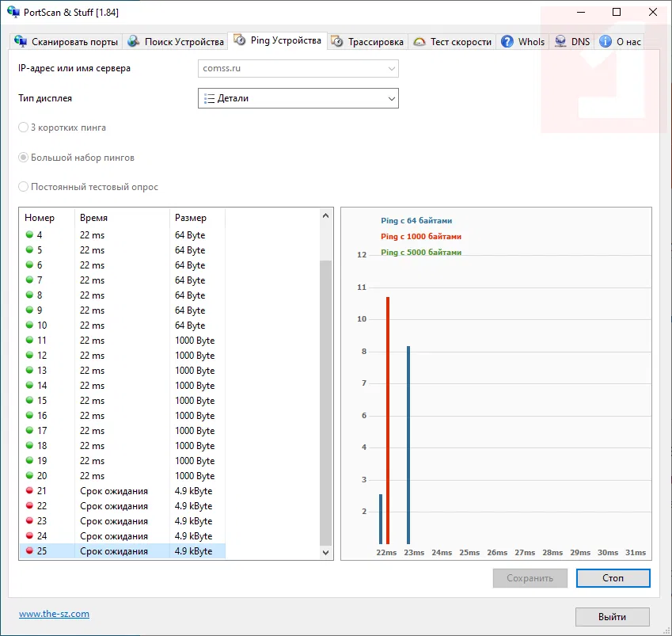Screen dimensions: 672x636
Task: Click the red status dot of ping 25
Action: [x=29, y=550]
